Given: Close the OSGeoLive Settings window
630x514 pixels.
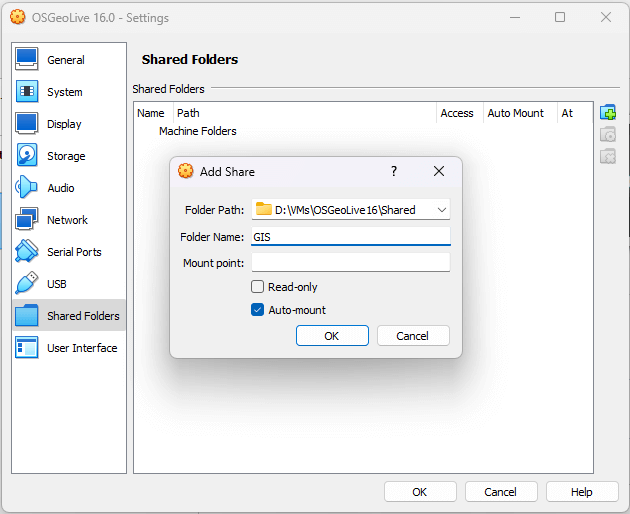Looking at the screenshot, I should pyautogui.click(x=605, y=17).
